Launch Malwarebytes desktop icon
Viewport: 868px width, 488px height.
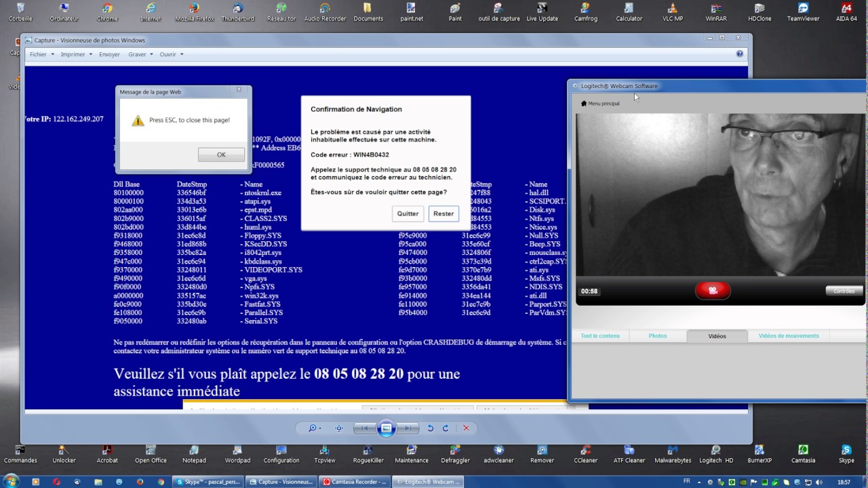click(x=672, y=454)
